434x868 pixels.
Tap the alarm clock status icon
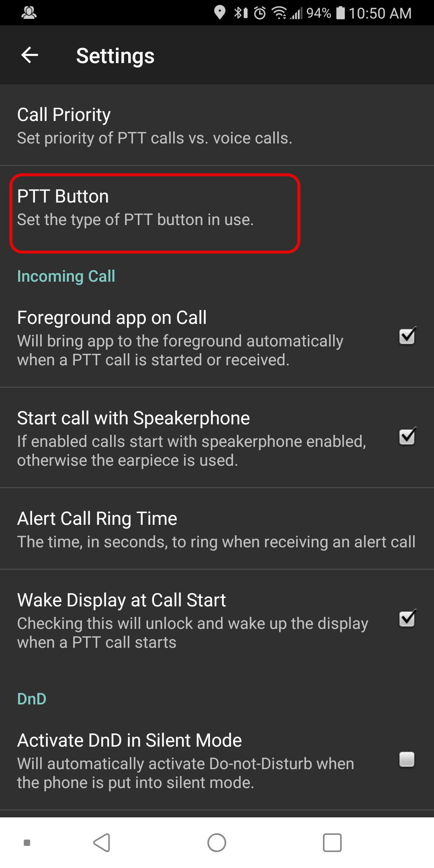[x=260, y=13]
